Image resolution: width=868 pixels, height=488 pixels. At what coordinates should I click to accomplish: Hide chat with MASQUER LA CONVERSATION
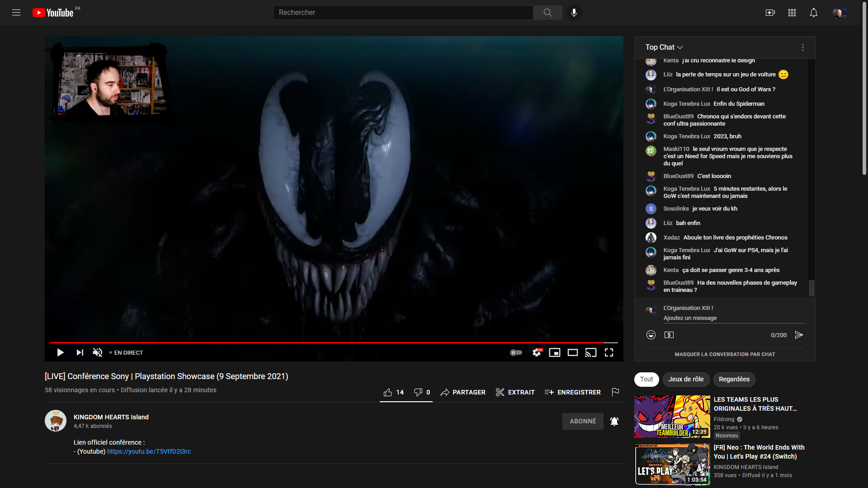(x=725, y=354)
